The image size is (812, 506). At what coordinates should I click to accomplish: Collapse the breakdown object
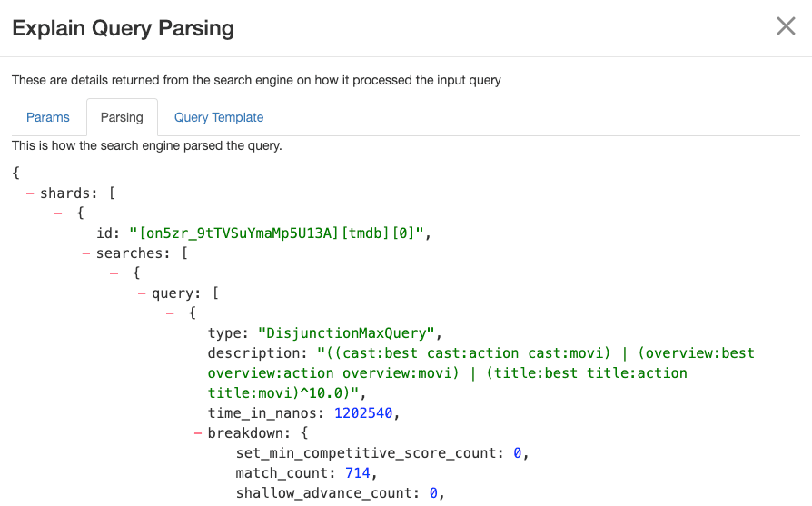pyautogui.click(x=198, y=432)
